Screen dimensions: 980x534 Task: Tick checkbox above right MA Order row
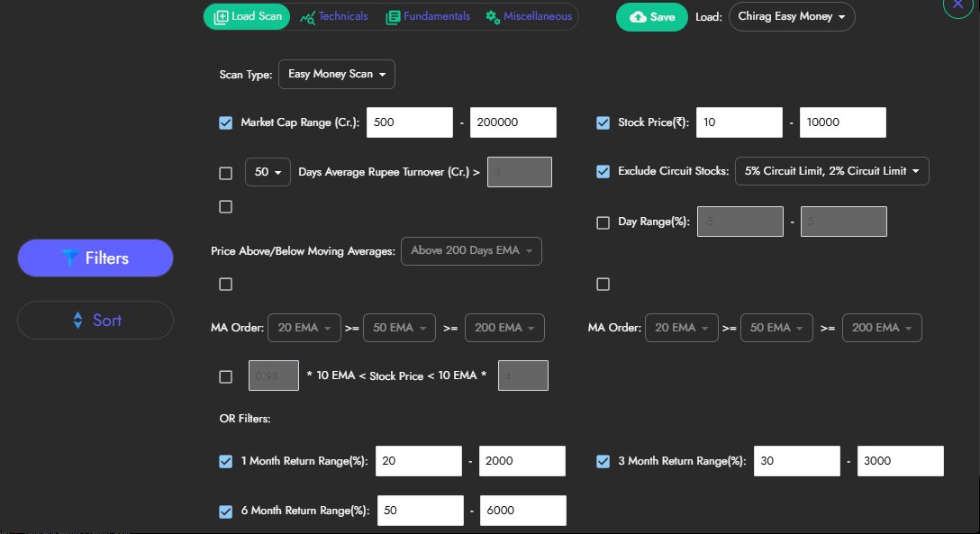coord(603,285)
